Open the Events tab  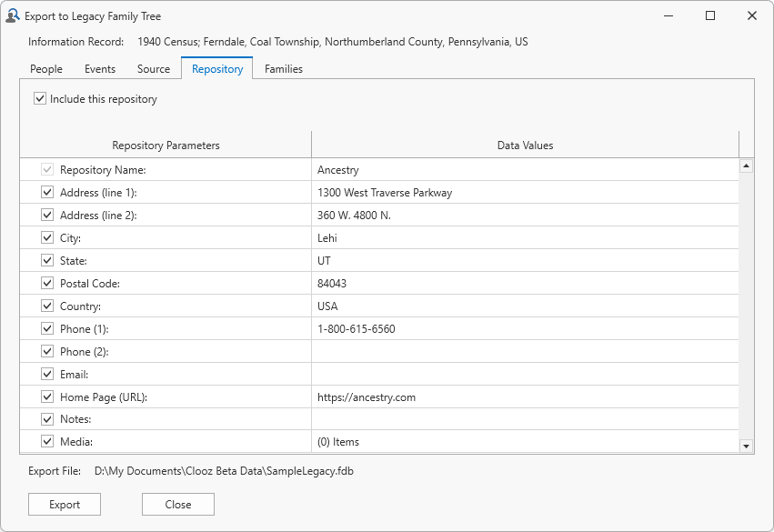coord(100,68)
